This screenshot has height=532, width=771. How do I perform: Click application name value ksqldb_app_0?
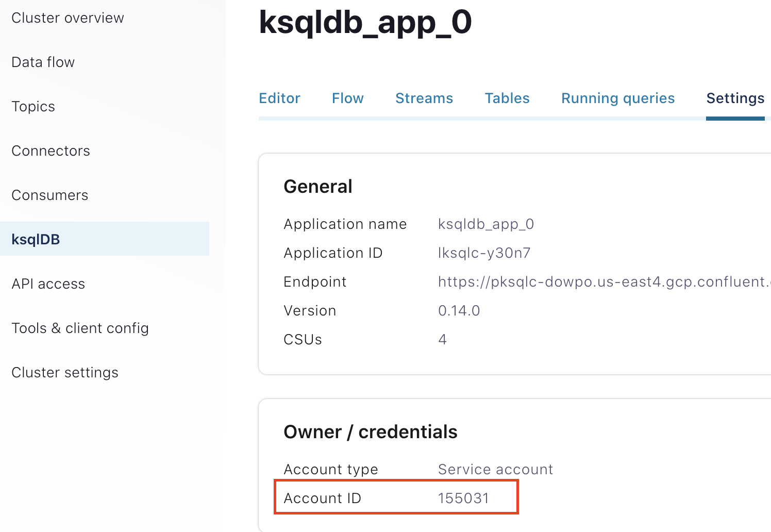(486, 224)
